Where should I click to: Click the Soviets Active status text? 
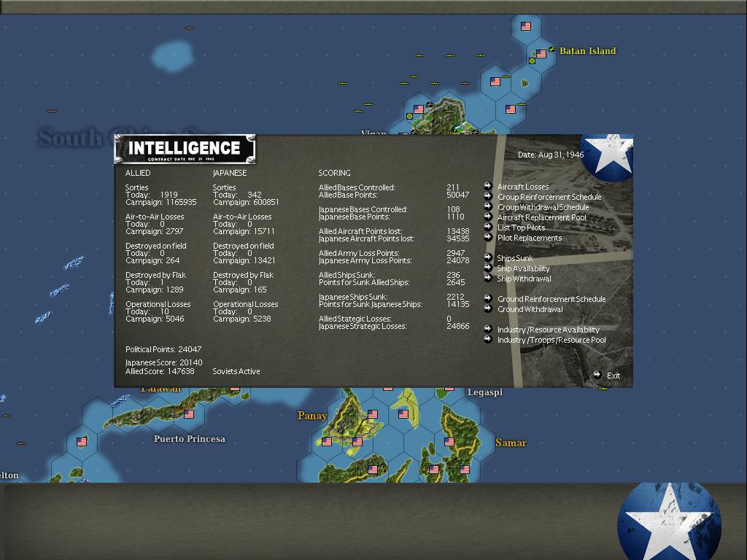(x=236, y=371)
